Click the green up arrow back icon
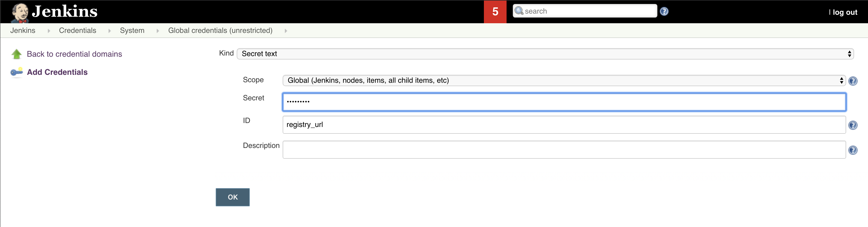Screen dimensions: 868x227 (x=16, y=54)
